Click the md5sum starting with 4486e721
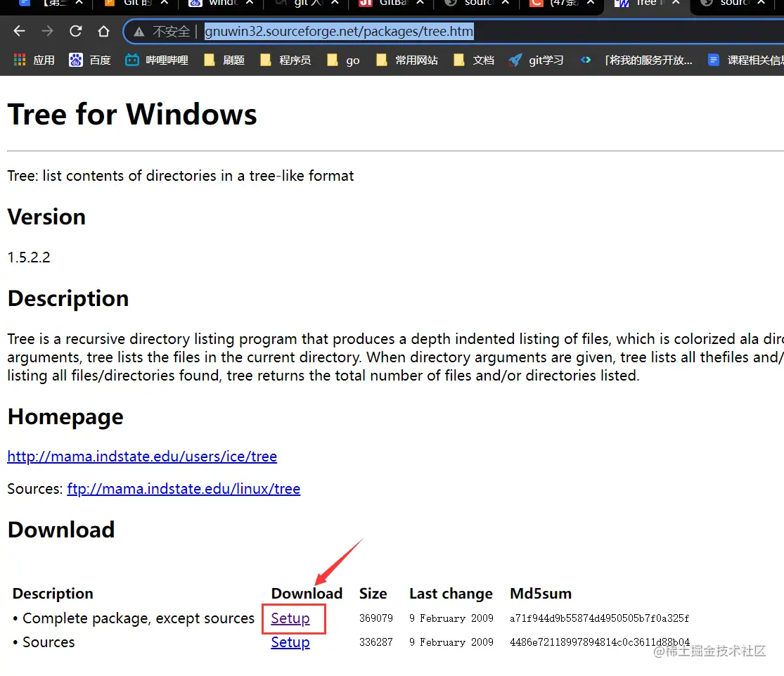 click(x=600, y=642)
